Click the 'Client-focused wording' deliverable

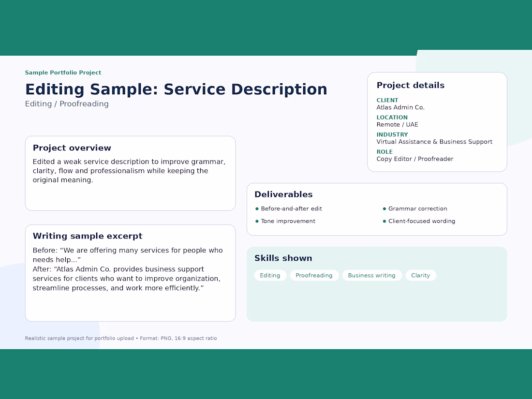(422, 221)
